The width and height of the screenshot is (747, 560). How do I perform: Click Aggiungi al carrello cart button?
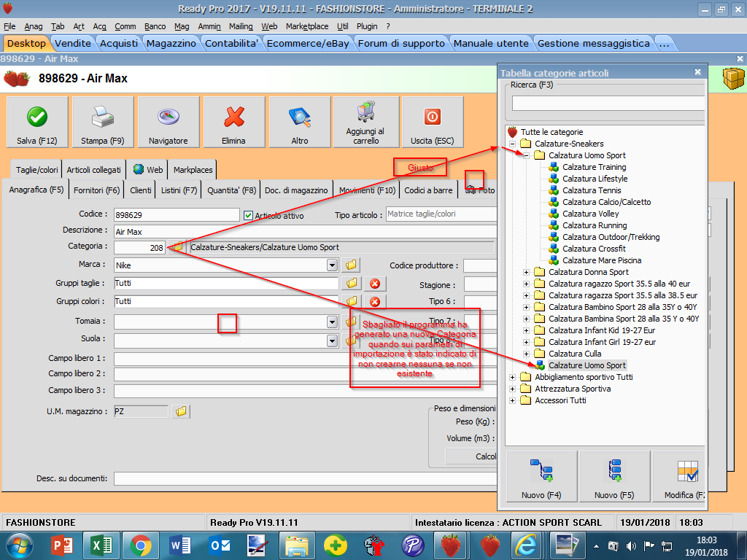click(x=366, y=122)
